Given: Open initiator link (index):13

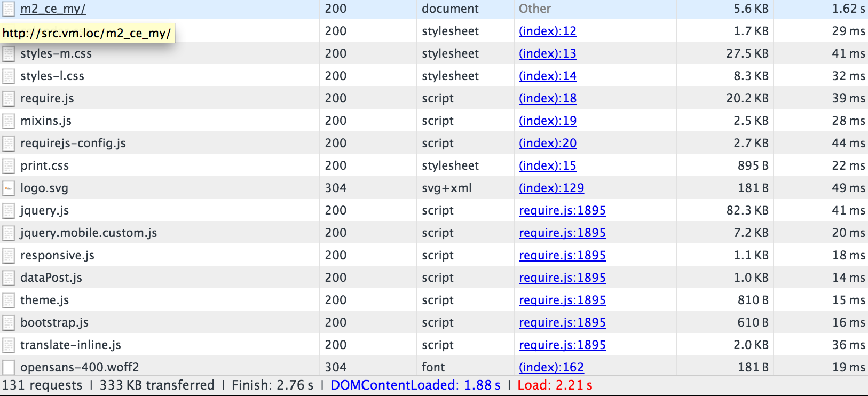Looking at the screenshot, I should tap(548, 53).
